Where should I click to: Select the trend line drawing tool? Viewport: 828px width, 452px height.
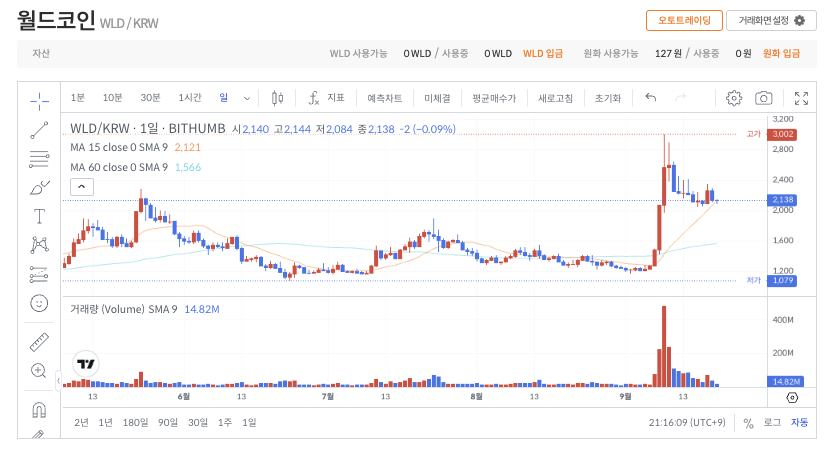tap(39, 129)
